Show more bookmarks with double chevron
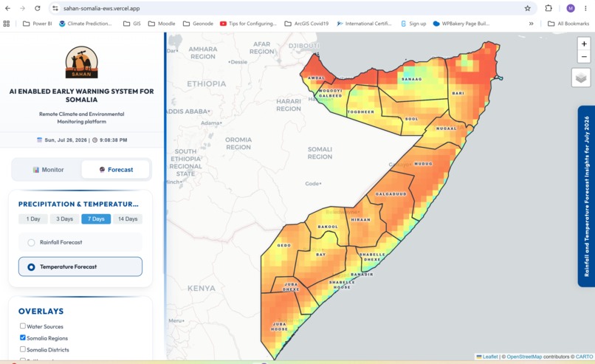 pos(532,24)
